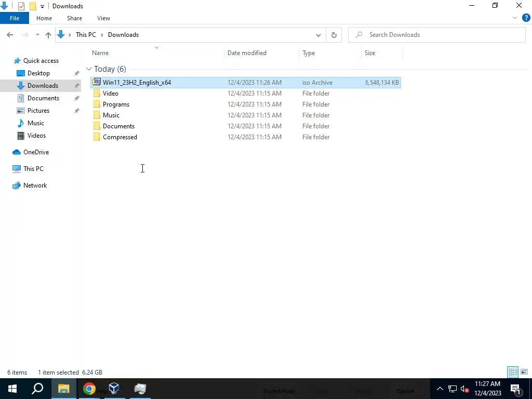This screenshot has width=532, height=399.
Task: Click the Win11_23H2_English_x64 file name
Action: pos(137,83)
